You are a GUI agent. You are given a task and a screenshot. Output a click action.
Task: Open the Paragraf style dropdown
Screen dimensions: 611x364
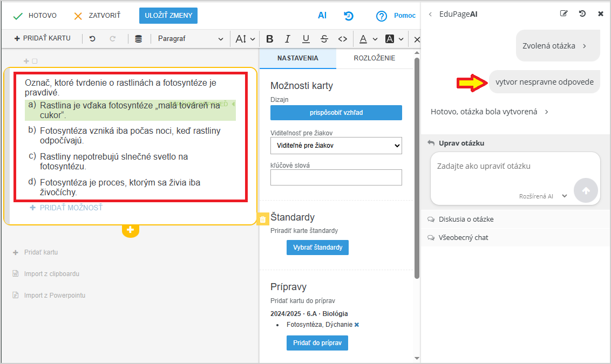190,39
